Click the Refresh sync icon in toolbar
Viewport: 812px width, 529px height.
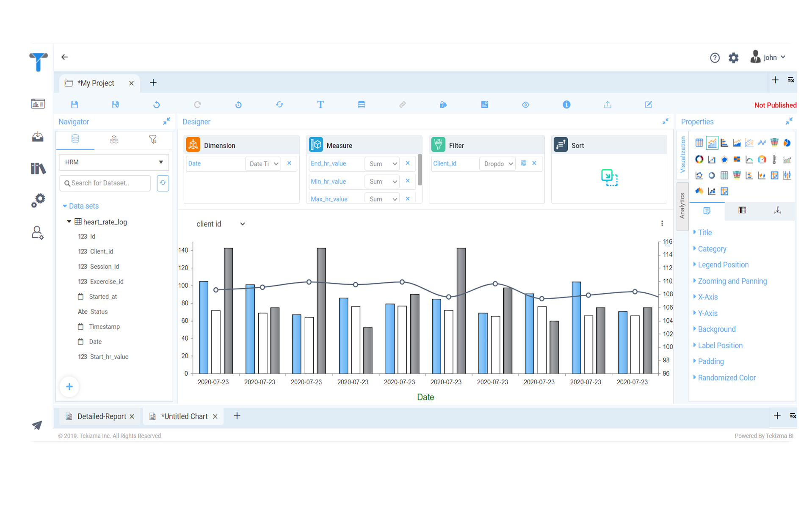click(x=279, y=105)
